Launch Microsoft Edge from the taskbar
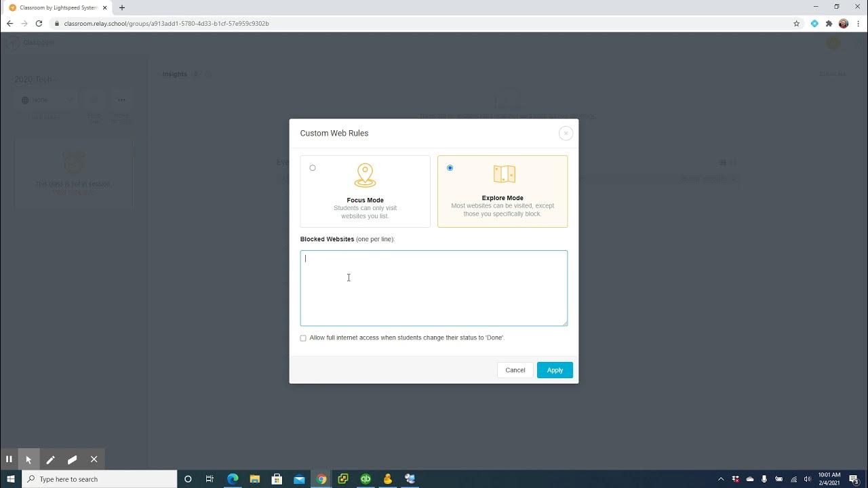Viewport: 868px width, 488px height. pyautogui.click(x=233, y=479)
